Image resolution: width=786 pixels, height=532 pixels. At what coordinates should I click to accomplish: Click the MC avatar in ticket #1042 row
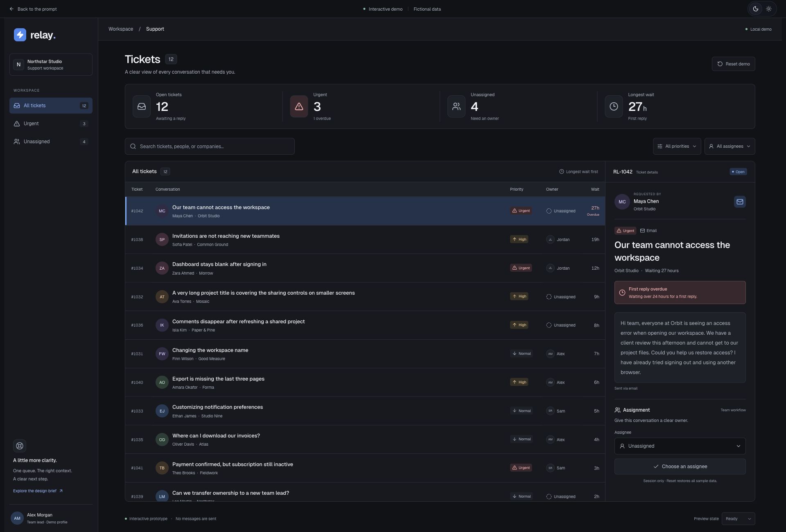162,211
